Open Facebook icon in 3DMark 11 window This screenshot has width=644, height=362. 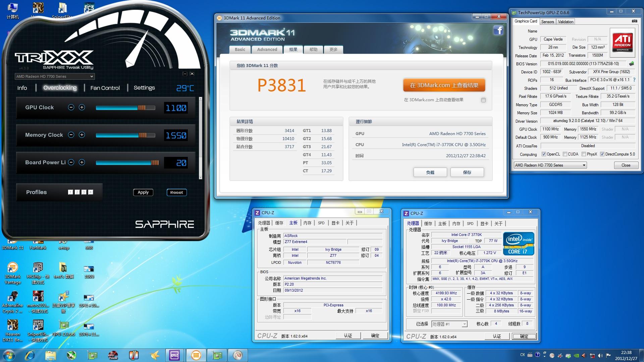coord(498,30)
